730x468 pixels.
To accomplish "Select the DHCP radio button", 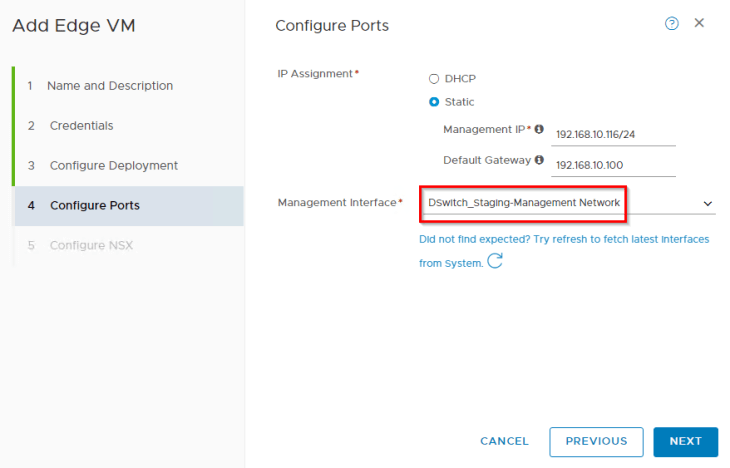I will point(434,78).
